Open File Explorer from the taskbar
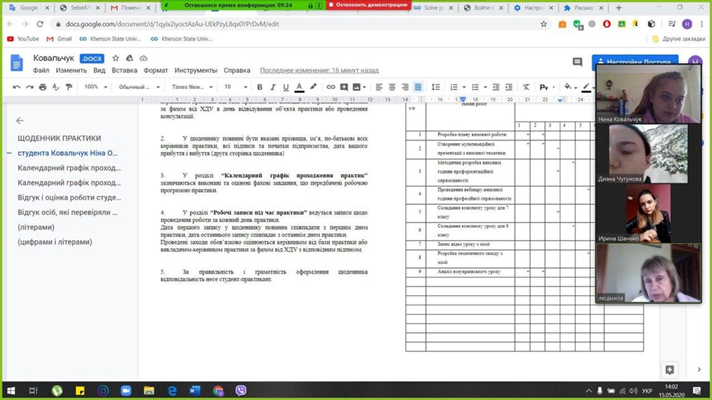 coord(149,390)
